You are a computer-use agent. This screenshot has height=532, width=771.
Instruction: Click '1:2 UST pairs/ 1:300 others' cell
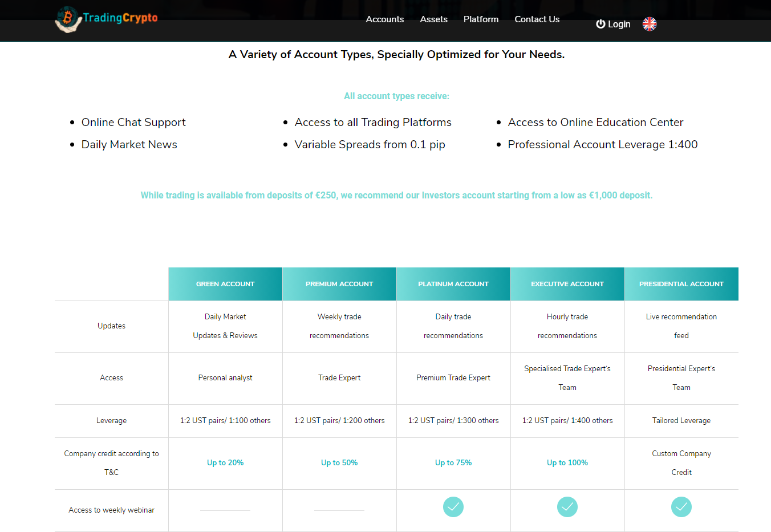pyautogui.click(x=453, y=421)
